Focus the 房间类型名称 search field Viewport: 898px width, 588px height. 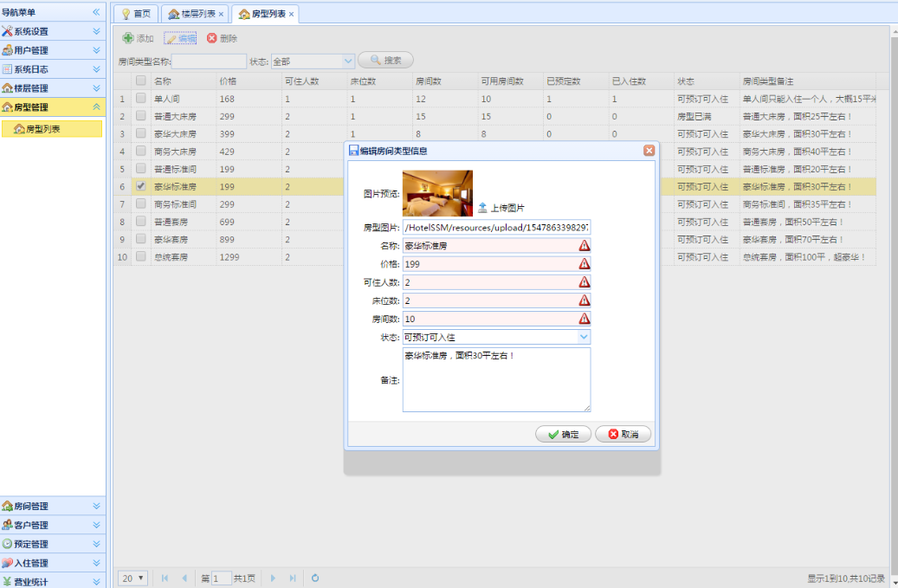tap(209, 61)
